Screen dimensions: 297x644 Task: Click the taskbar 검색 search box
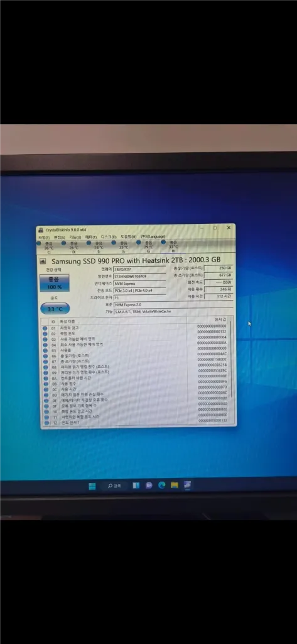(x=114, y=486)
